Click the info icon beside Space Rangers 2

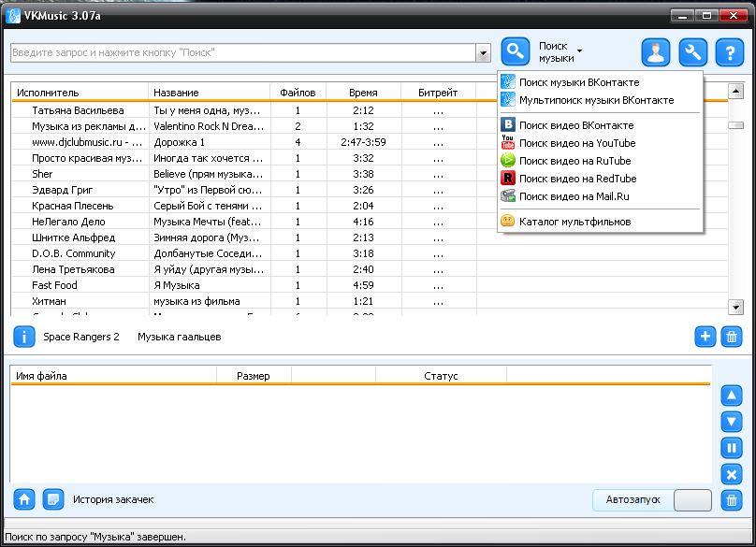pyautogui.click(x=24, y=337)
